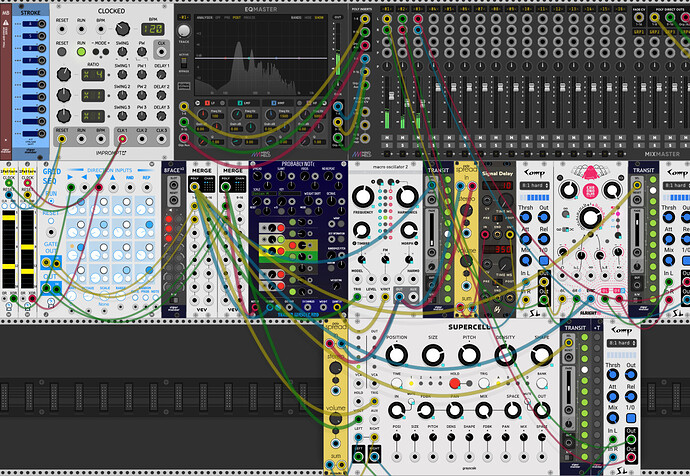
Task: Open the 8:1 hard menu on Comp beside Signal Delay
Action: [534, 186]
